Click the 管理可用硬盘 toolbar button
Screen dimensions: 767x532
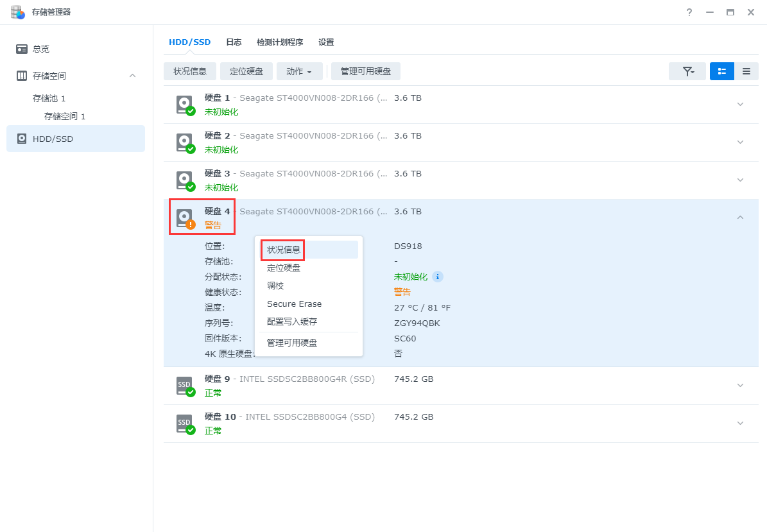366,71
